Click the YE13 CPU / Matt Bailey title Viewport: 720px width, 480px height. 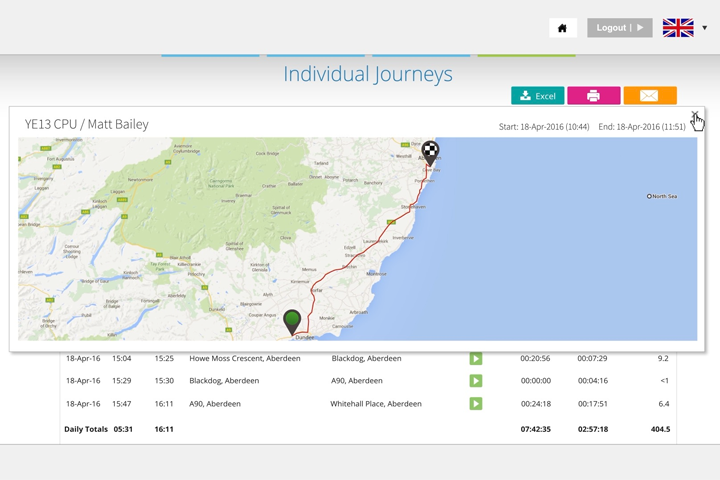click(x=87, y=124)
